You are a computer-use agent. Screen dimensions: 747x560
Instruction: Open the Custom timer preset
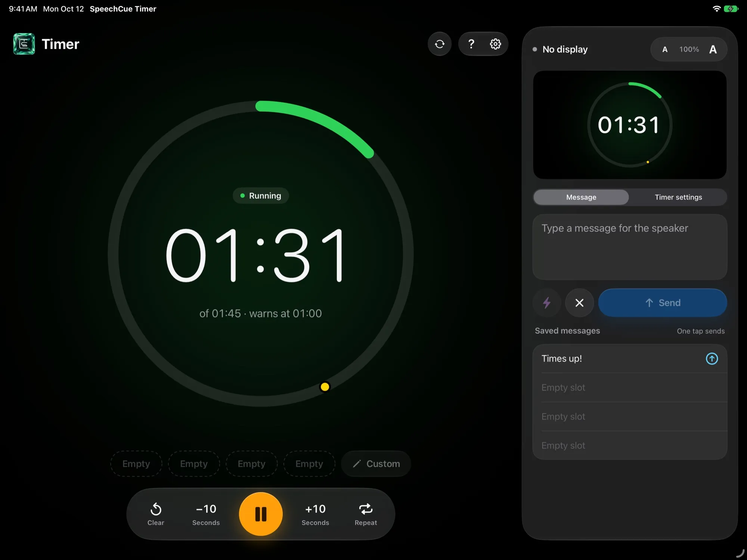(x=376, y=464)
